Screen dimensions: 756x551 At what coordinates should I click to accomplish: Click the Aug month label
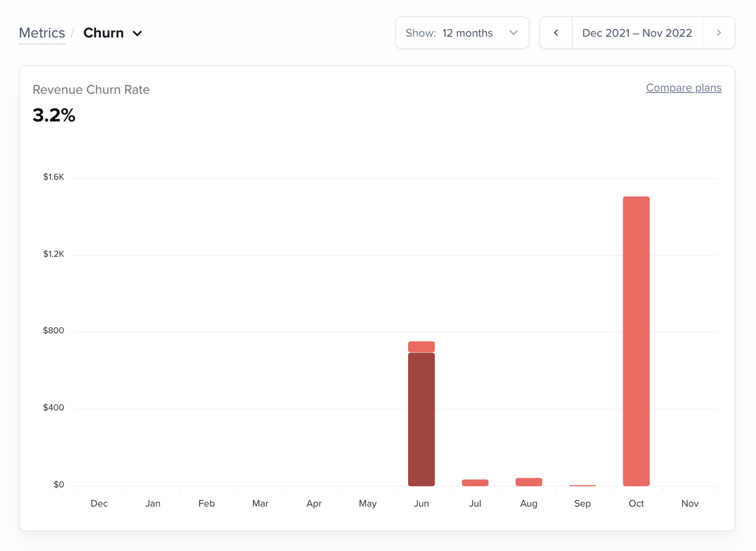529,504
